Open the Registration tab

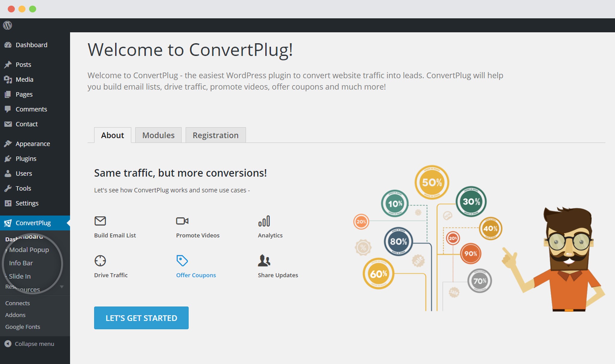click(x=216, y=135)
